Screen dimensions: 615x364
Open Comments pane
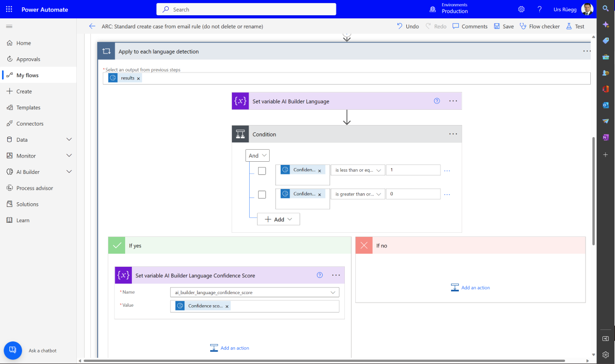tap(470, 26)
